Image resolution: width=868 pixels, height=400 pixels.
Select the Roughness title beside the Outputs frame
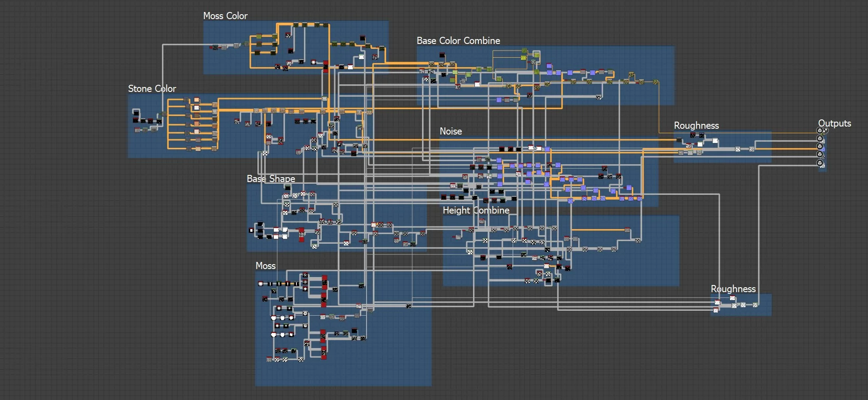point(696,125)
